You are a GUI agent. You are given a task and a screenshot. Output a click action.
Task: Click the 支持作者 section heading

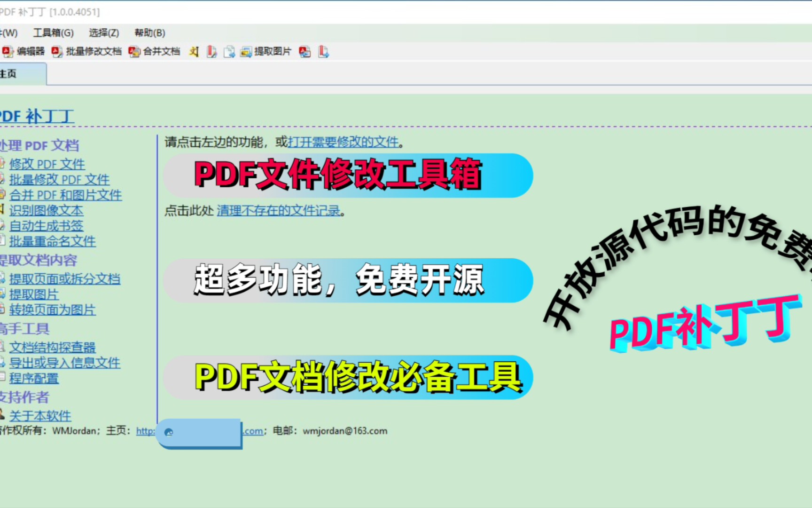point(24,397)
